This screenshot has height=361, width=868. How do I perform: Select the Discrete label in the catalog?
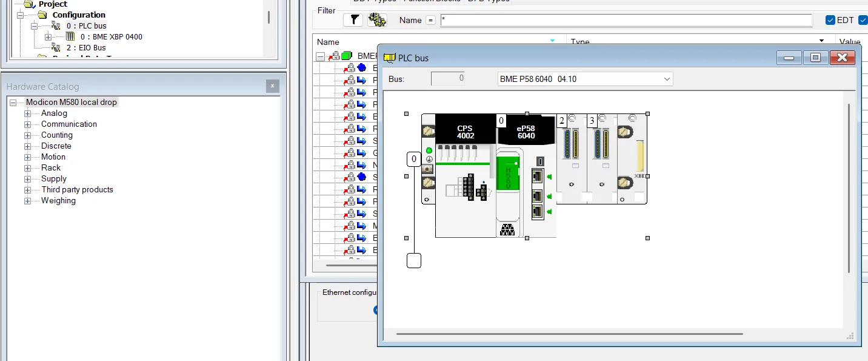(x=56, y=146)
